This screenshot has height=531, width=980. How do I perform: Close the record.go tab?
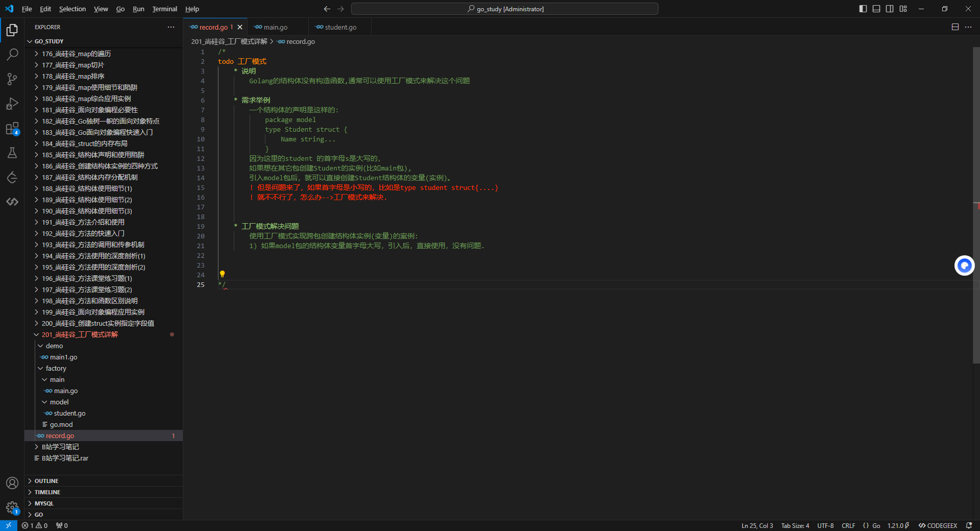pos(240,27)
